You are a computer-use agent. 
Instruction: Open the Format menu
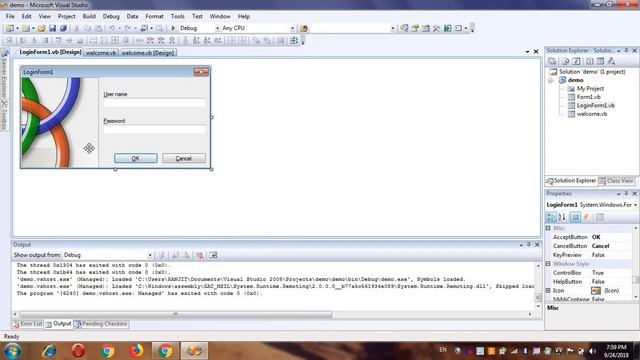[x=154, y=16]
